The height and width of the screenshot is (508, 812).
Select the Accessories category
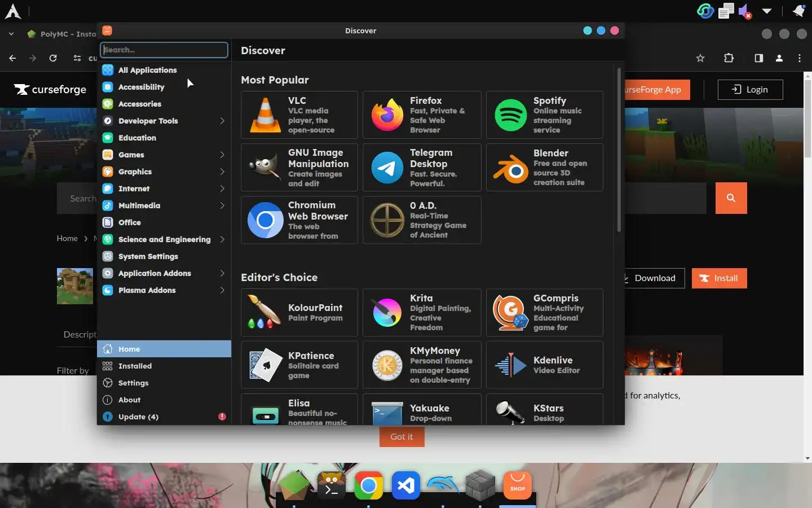(164, 104)
